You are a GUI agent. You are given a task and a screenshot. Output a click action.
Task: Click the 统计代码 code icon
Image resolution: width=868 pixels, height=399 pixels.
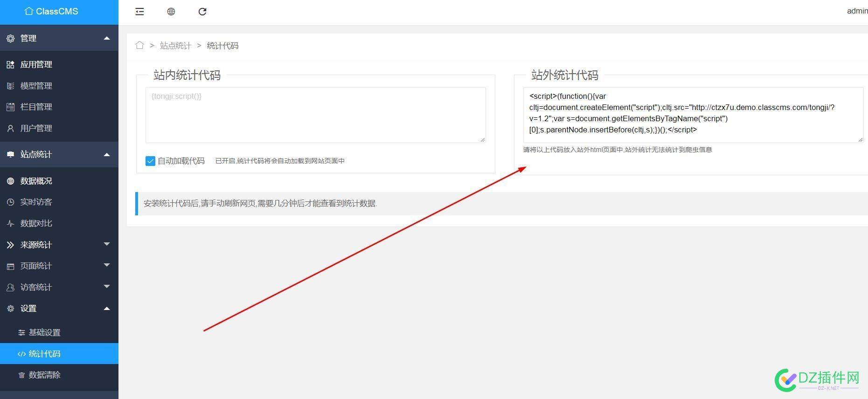[x=21, y=354]
